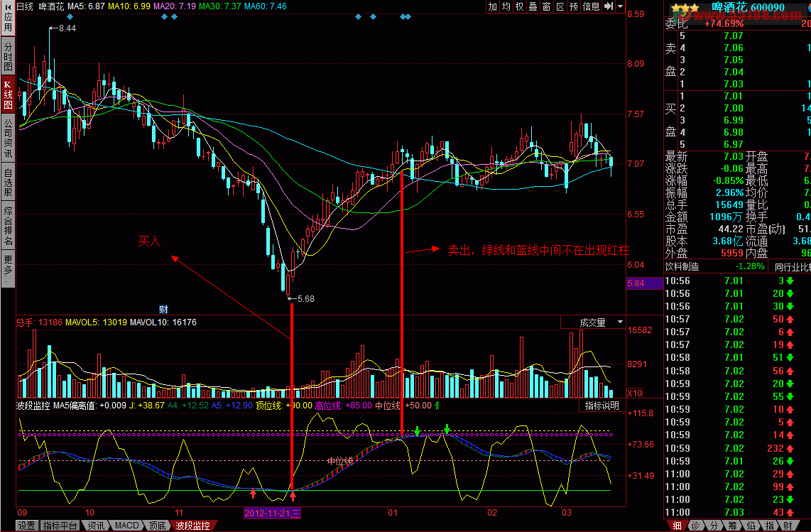Select the 细 detail tab
This screenshot has height=532, width=811.
point(677,526)
